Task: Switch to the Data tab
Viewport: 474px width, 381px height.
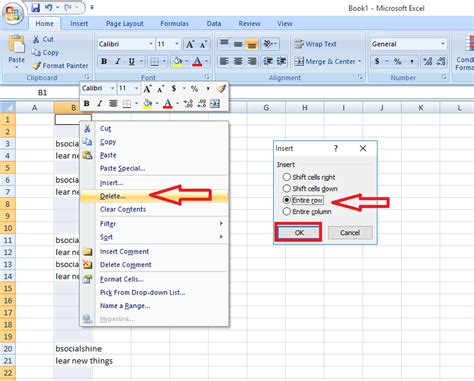Action: (x=214, y=24)
